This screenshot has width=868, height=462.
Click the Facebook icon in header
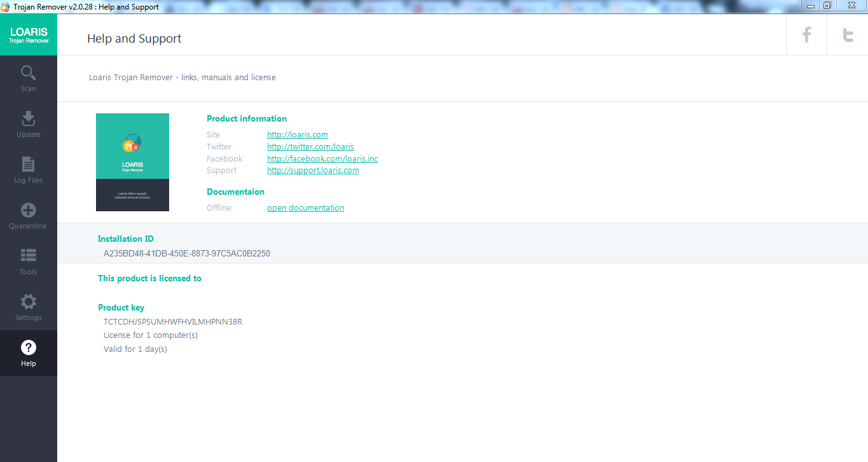806,34
